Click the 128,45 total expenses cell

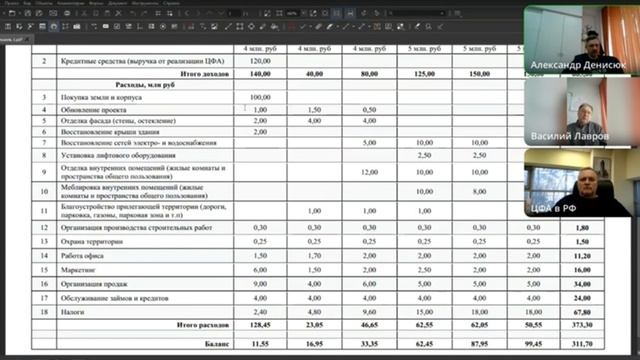coord(260,325)
